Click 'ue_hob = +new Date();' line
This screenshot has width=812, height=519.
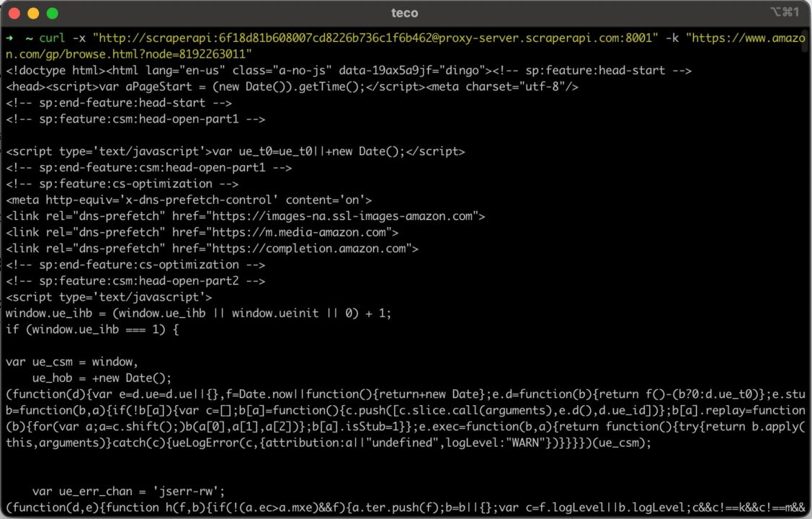point(102,378)
